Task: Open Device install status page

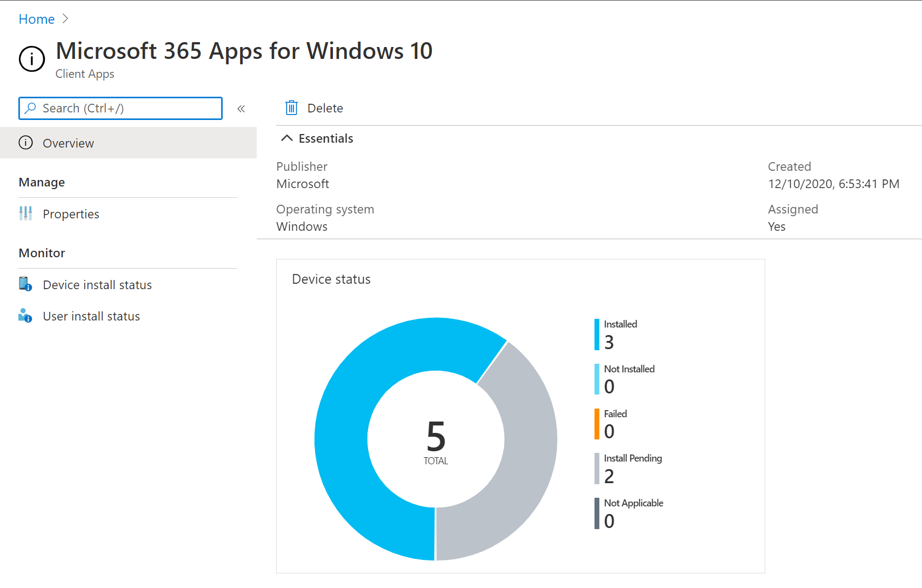Action: coord(128,284)
